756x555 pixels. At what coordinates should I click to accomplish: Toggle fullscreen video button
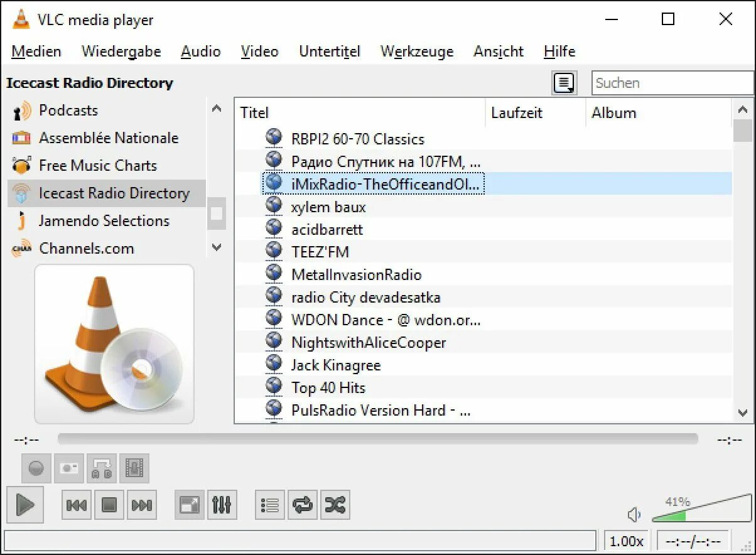(x=190, y=505)
